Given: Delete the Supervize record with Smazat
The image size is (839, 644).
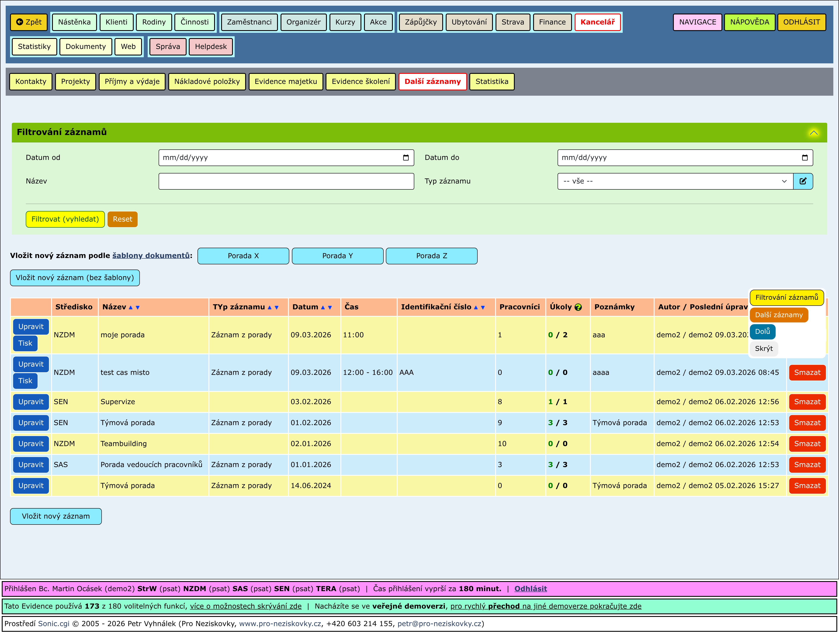Looking at the screenshot, I should (807, 402).
